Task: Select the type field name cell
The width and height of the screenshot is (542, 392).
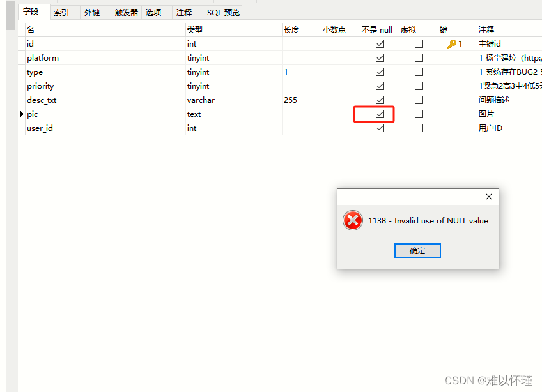Action: 105,72
